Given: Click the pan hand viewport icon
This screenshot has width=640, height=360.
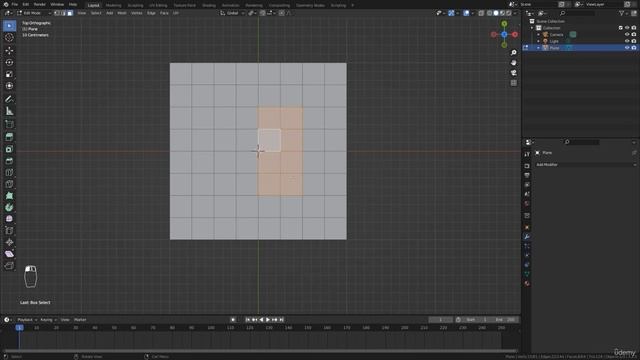Looking at the screenshot, I should click(x=513, y=63).
